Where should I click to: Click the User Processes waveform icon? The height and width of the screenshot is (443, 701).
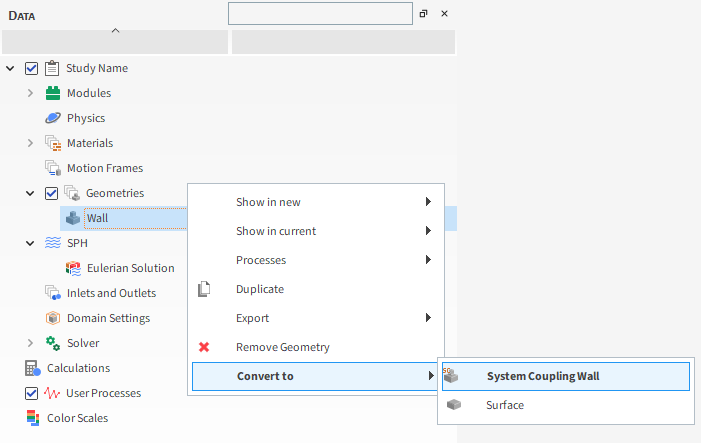52,393
